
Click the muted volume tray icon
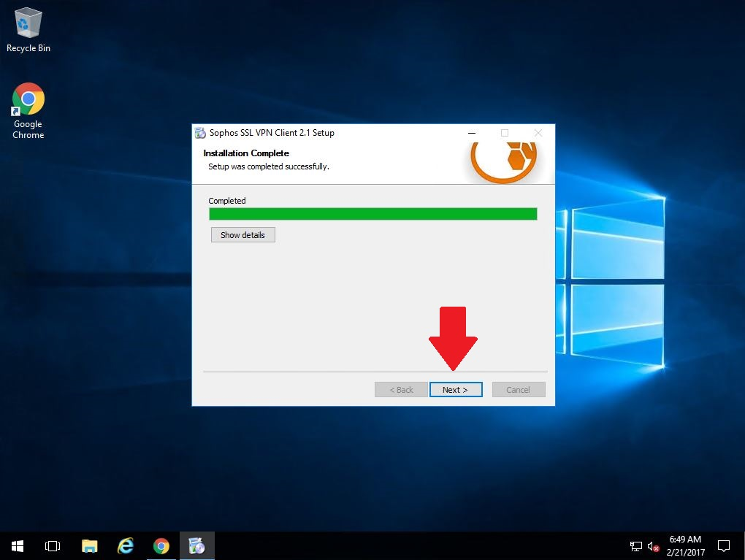pyautogui.click(x=653, y=546)
